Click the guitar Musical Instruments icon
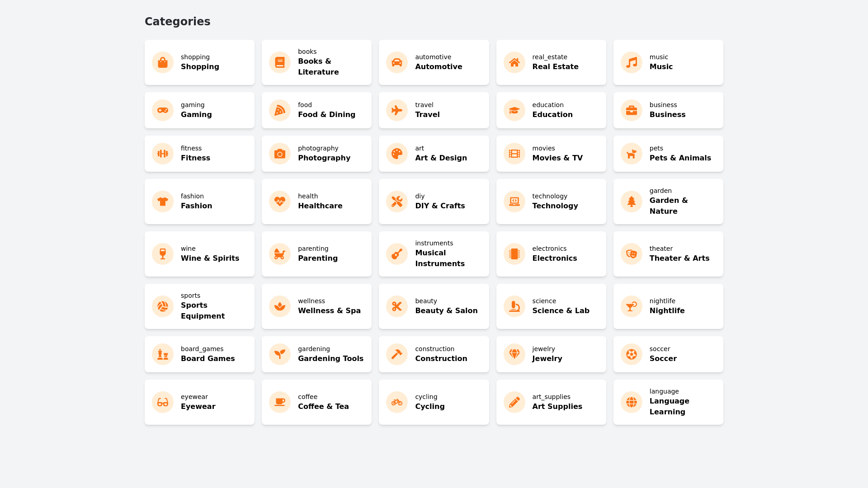Image resolution: width=868 pixels, height=488 pixels. pyautogui.click(x=397, y=254)
